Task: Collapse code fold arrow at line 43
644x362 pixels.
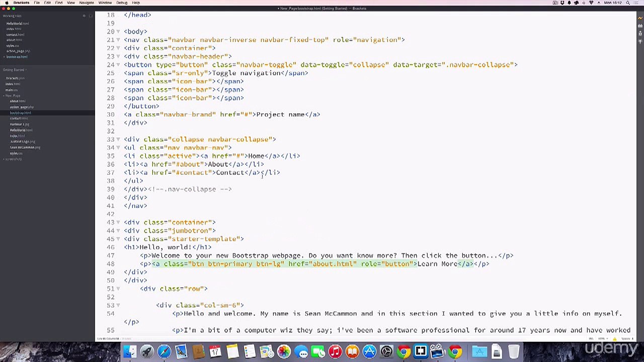Action: coord(118,222)
